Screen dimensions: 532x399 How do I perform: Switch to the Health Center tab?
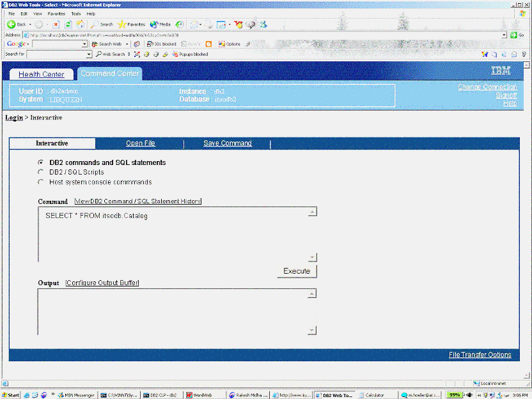[41, 74]
